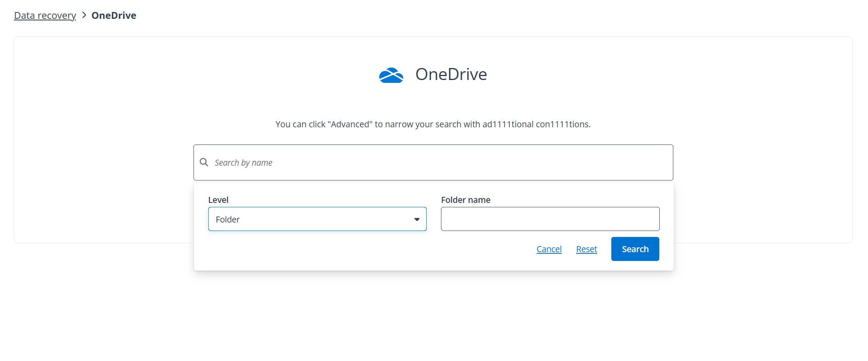
Task: Cancel the advanced search panel
Action: [x=549, y=249]
